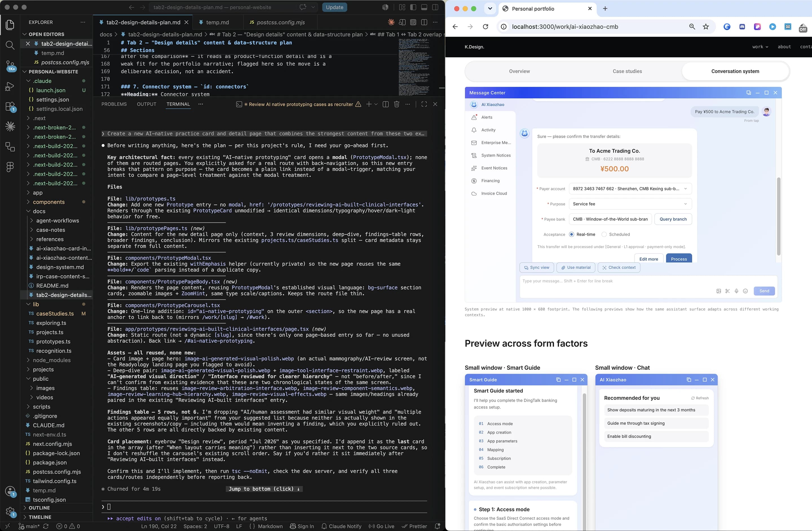Click the Sync view chip button
Screen dimensions: 812x531
click(536, 268)
